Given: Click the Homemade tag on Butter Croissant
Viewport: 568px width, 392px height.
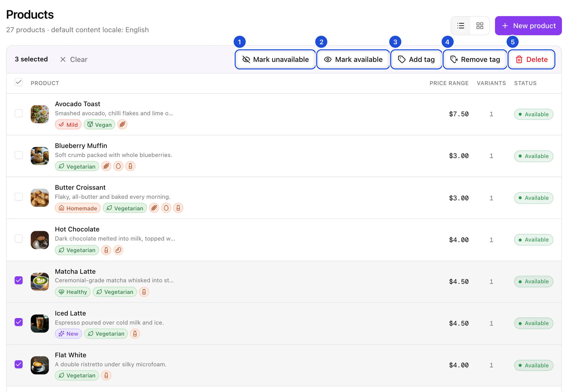Looking at the screenshot, I should coord(78,208).
